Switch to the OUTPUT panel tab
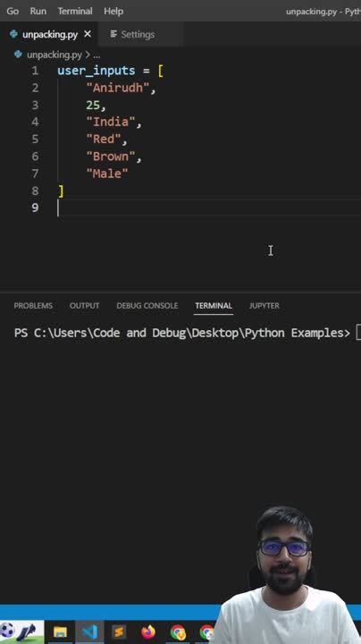361x644 pixels. pyautogui.click(x=85, y=306)
